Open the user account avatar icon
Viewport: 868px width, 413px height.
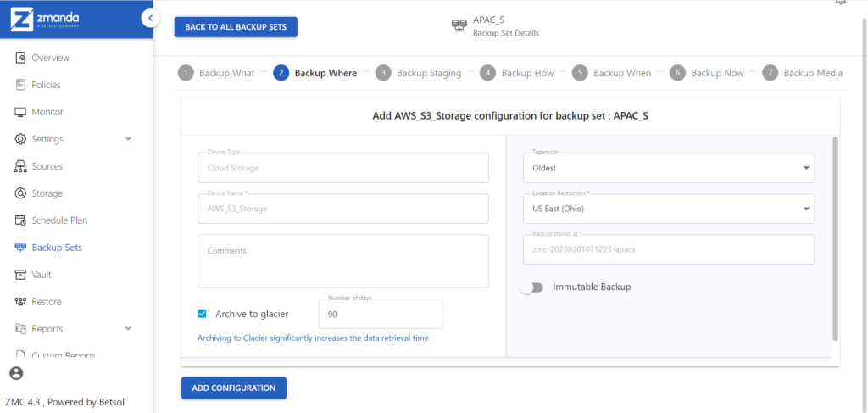[17, 373]
